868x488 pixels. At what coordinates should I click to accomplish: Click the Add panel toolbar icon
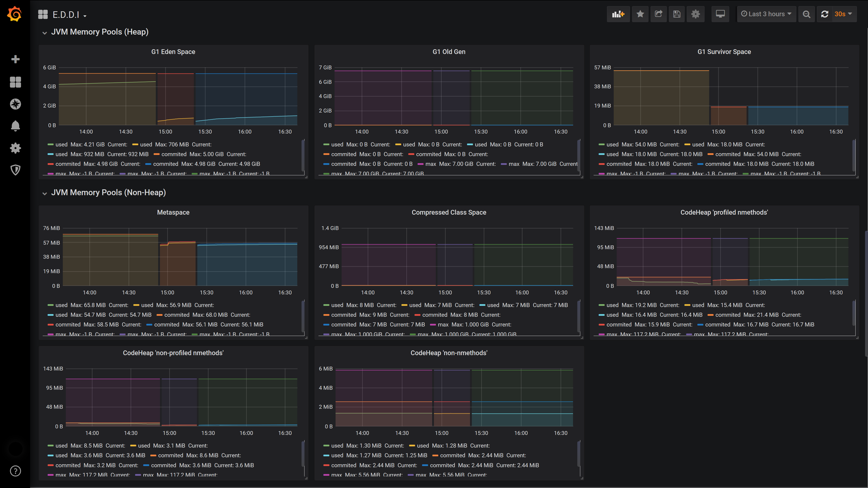coord(618,14)
